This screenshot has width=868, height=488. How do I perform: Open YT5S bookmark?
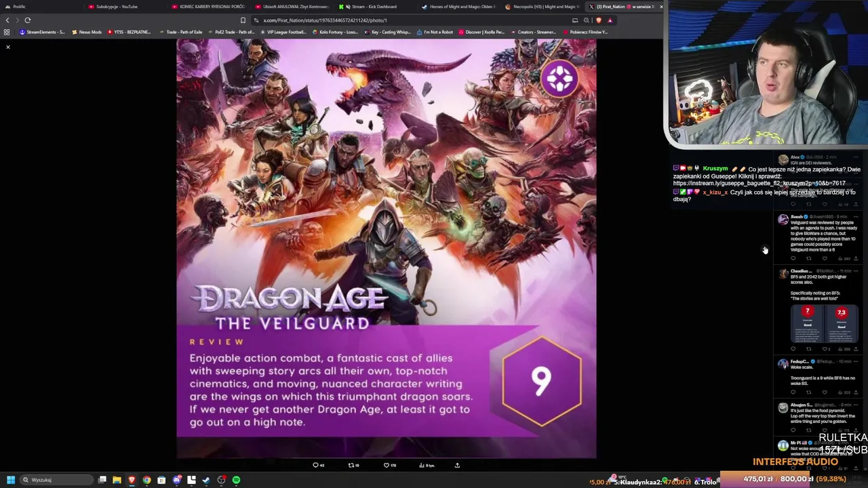pos(129,32)
